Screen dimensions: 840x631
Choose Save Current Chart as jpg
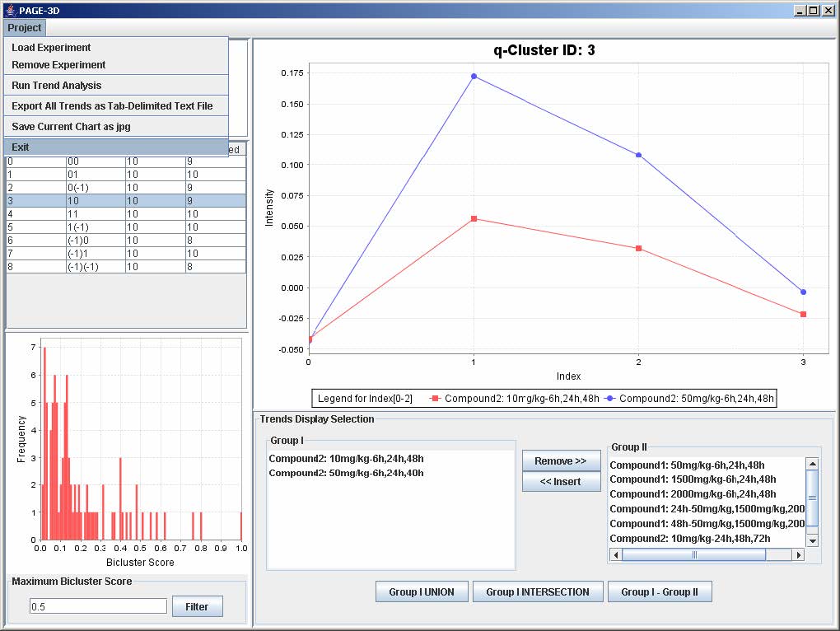click(71, 127)
